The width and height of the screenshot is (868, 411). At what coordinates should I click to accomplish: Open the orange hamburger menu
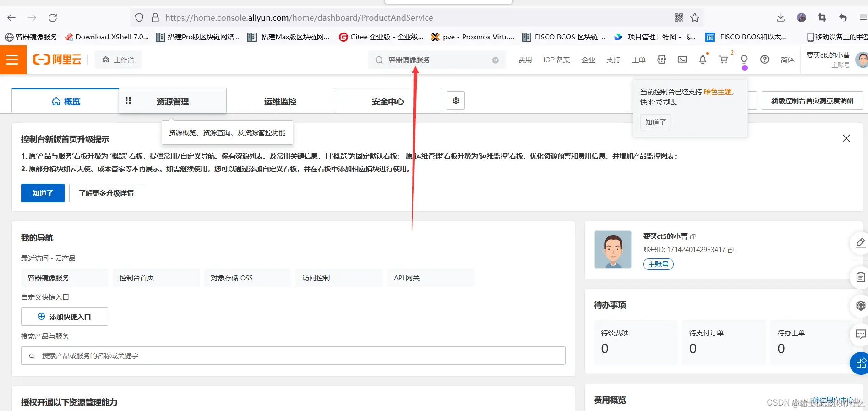pyautogui.click(x=13, y=60)
